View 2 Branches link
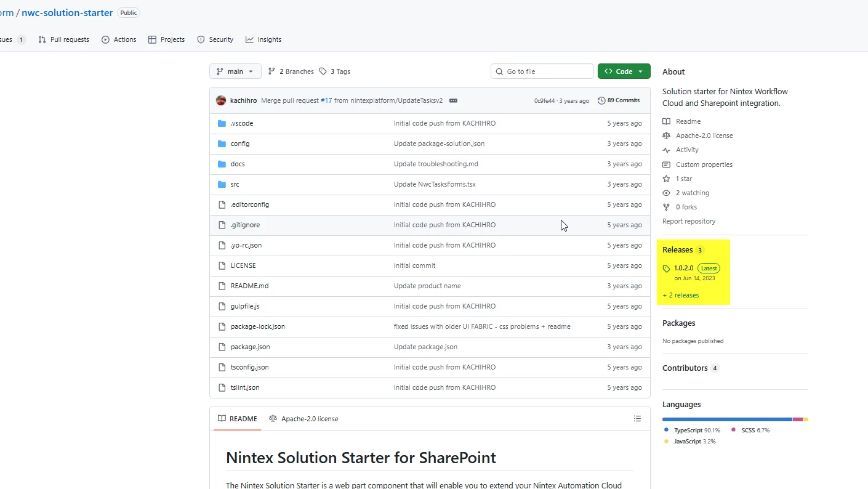868x489 pixels. (x=291, y=71)
